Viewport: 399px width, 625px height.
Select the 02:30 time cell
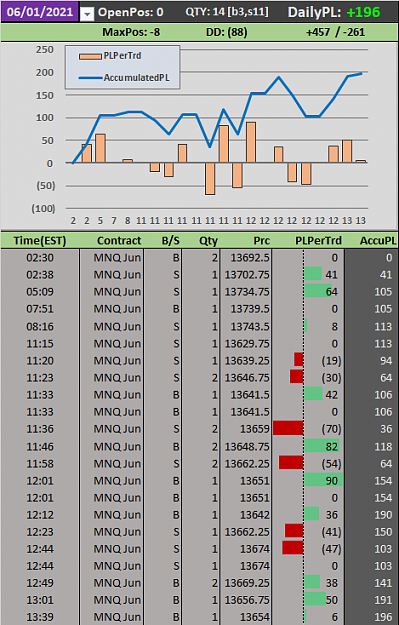(40, 258)
